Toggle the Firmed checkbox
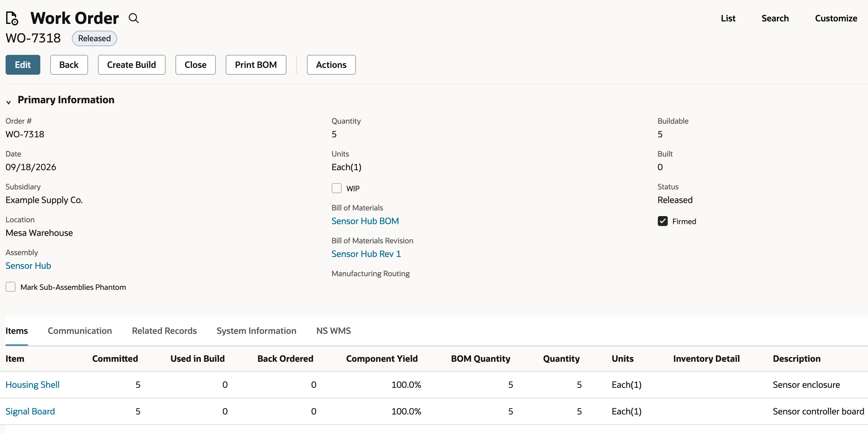This screenshot has width=868, height=434. pyautogui.click(x=662, y=221)
